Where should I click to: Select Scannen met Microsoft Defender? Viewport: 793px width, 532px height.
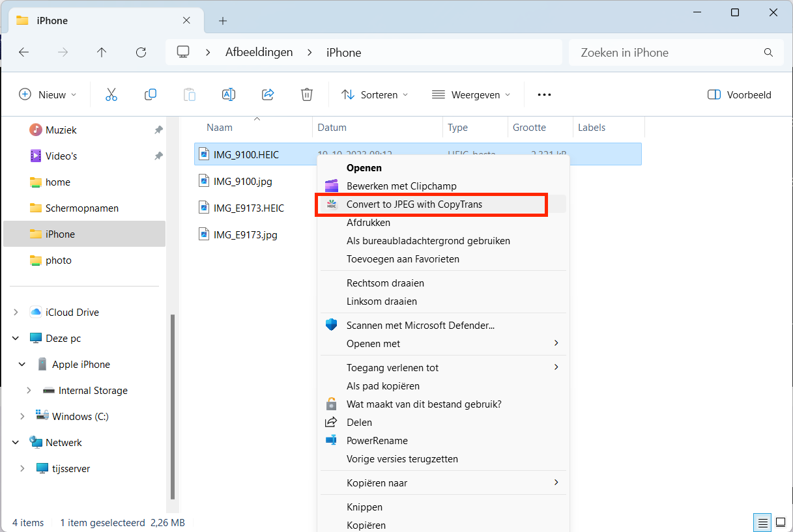[x=420, y=325]
